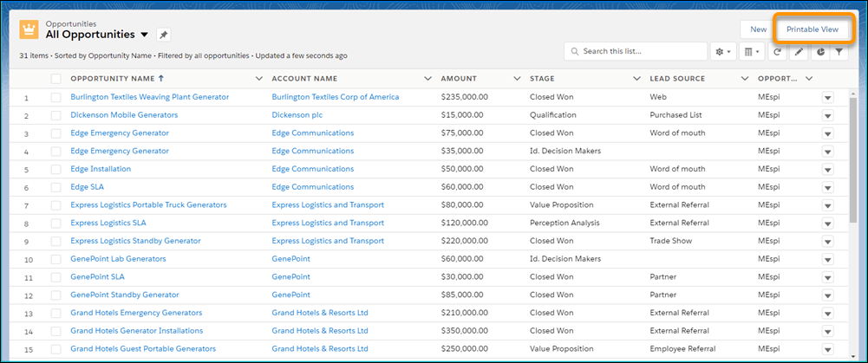Screen dimensions: 868x363
Task: Open Stage column menu chevron
Action: pyautogui.click(x=636, y=79)
